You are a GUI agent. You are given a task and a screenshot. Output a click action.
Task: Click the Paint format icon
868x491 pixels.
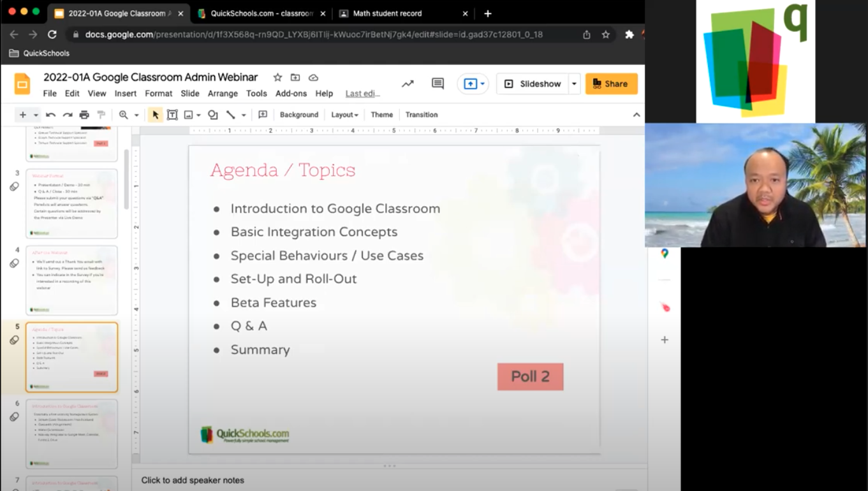click(x=101, y=115)
